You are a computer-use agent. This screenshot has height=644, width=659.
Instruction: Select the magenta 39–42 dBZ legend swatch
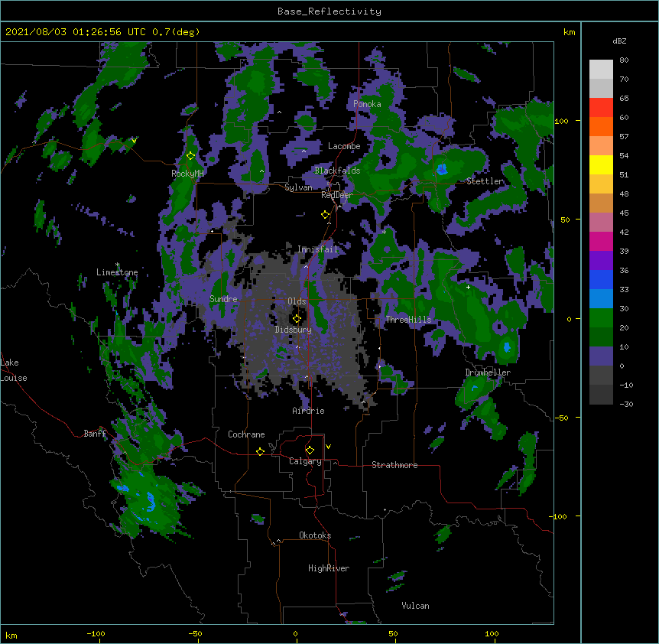pos(601,241)
